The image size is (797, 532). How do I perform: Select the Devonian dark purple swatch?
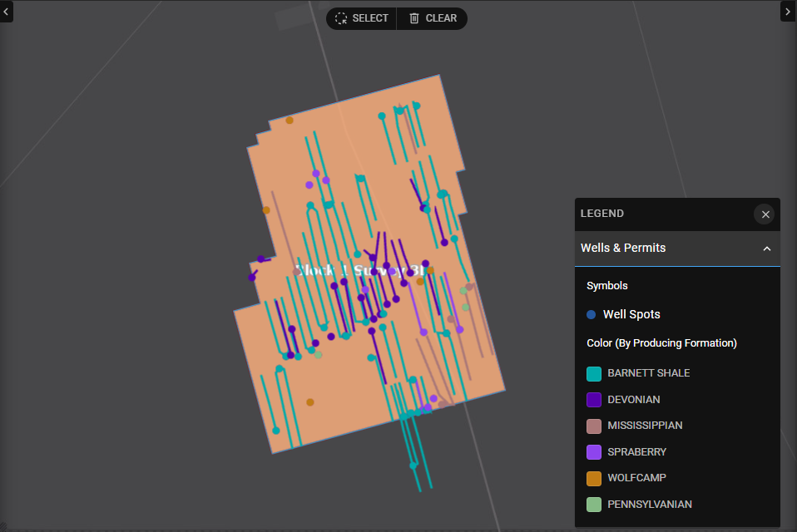pos(594,400)
